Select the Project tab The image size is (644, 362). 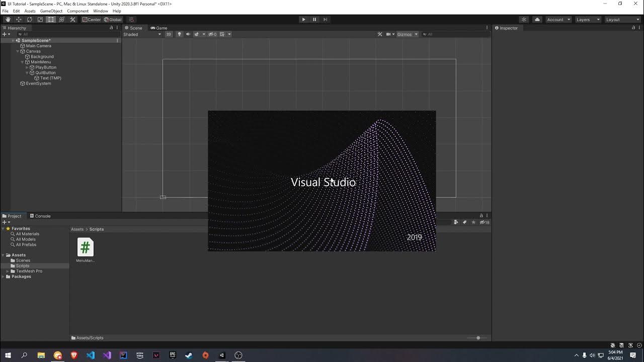[x=12, y=216]
